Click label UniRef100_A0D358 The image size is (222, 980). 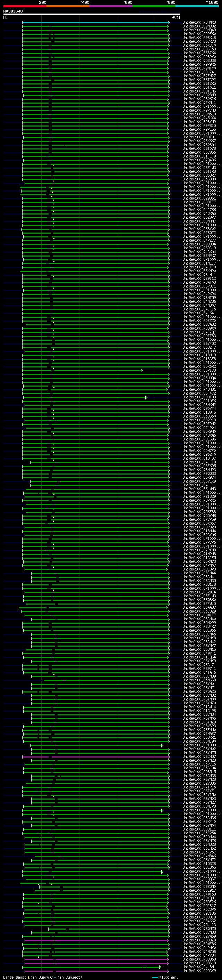pyautogui.click(x=199, y=959)
